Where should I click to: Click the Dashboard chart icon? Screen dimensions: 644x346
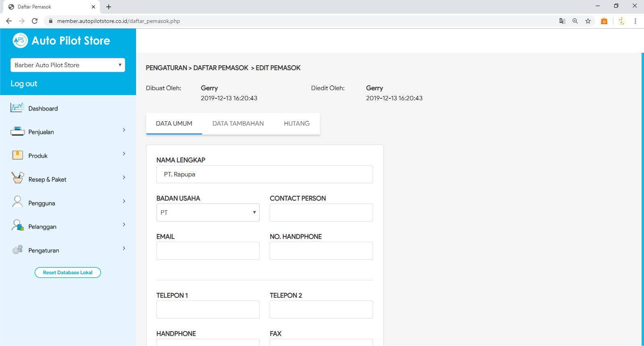(17, 108)
